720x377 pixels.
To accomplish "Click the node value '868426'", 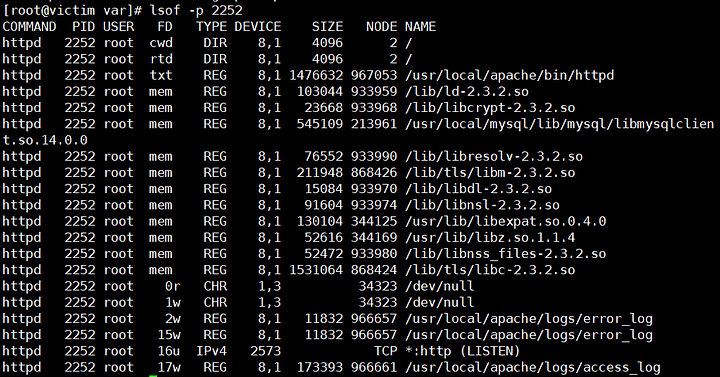I will (374, 173).
